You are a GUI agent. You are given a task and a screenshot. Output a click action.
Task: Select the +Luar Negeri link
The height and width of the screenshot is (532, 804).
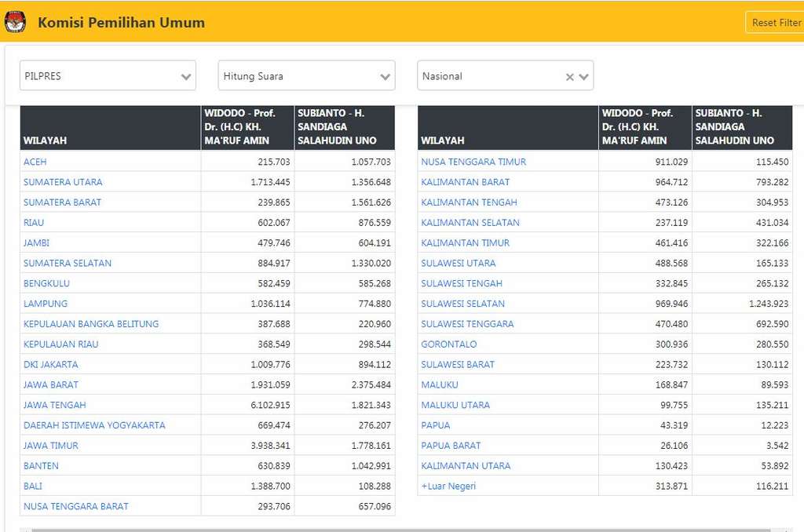448,486
